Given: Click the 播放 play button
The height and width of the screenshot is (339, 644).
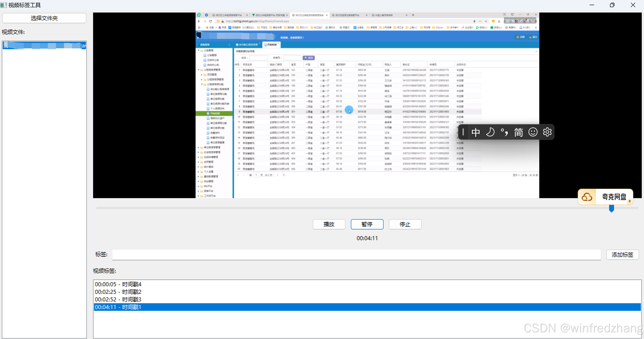Looking at the screenshot, I should pyautogui.click(x=329, y=224).
